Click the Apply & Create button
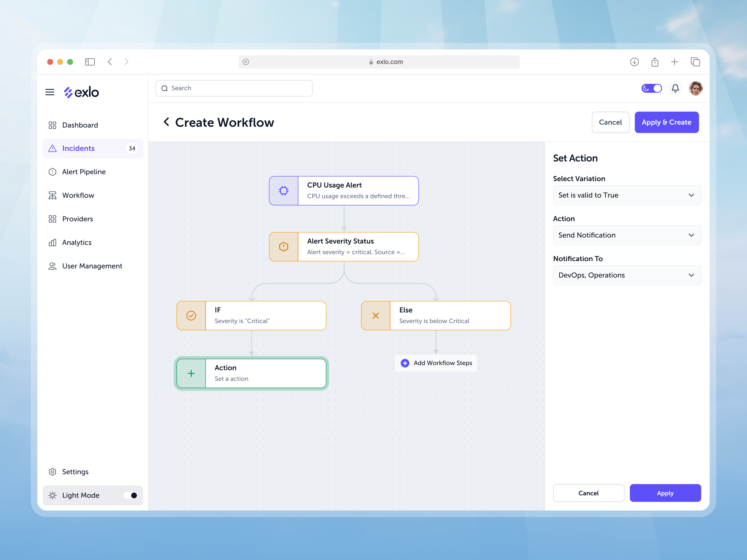747x560 pixels. coord(667,122)
